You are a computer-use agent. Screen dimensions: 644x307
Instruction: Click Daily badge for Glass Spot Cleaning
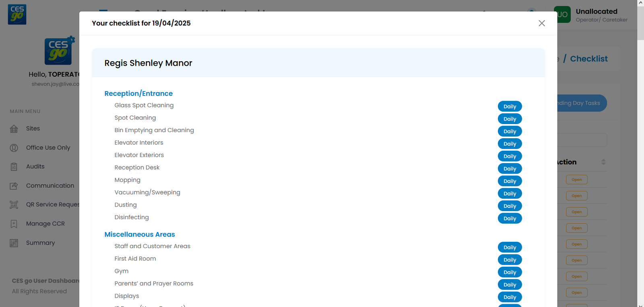tap(510, 106)
